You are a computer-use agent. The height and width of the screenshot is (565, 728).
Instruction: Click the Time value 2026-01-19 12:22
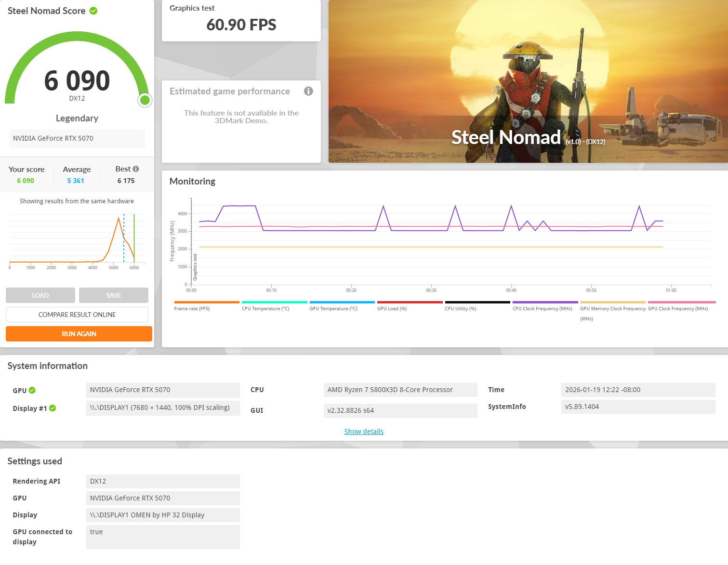[638, 390]
